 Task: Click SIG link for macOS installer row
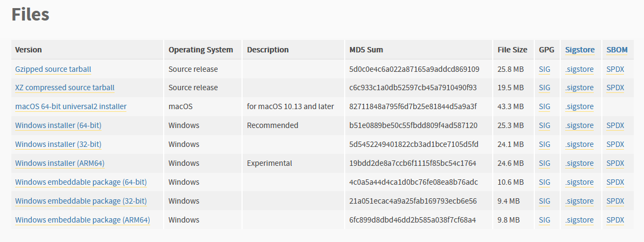pyautogui.click(x=545, y=106)
